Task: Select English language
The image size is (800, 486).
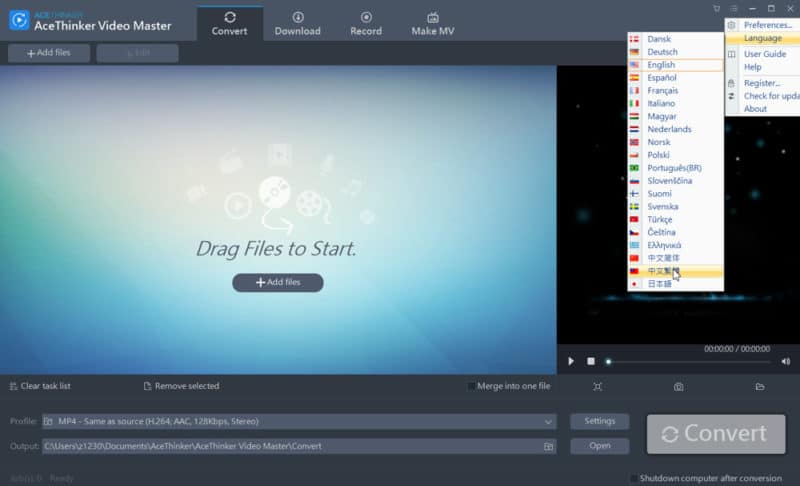Action: coord(676,65)
